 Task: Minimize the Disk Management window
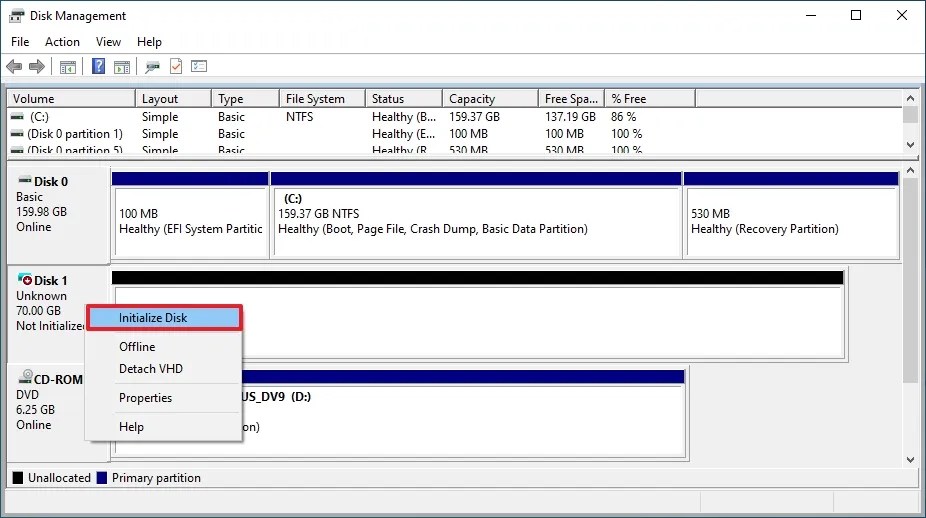811,15
